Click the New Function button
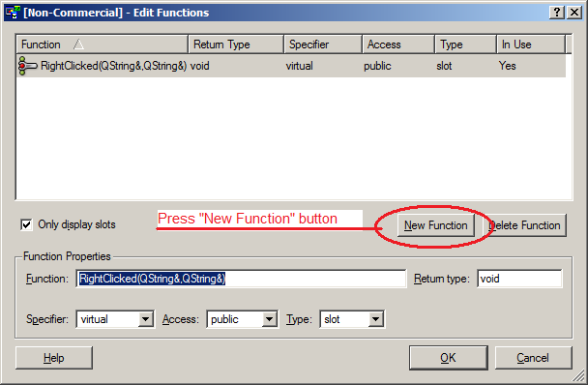The image size is (588, 385). 436,225
